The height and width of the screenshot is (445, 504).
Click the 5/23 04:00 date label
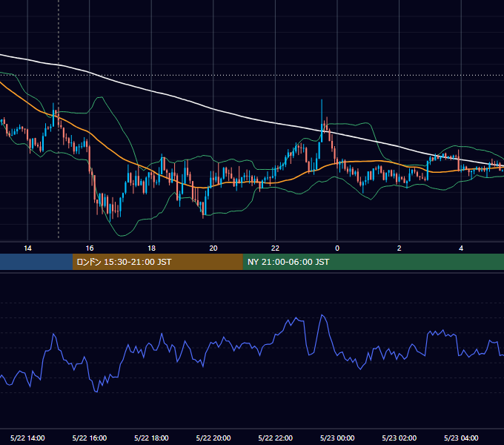461,438
